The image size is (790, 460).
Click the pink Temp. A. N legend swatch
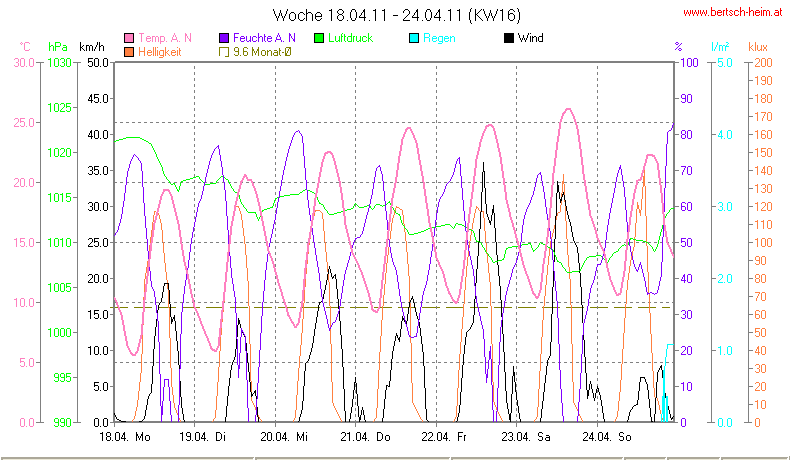coord(129,38)
